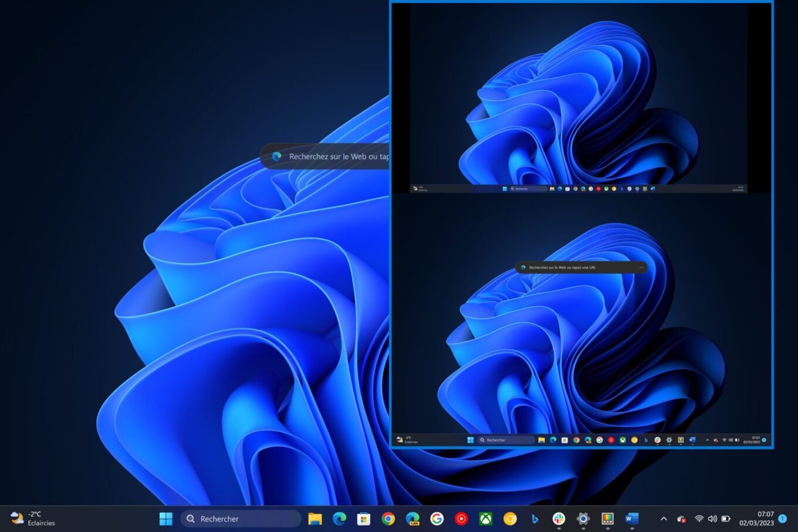This screenshot has width=798, height=532.
Task: Open notifications via the blue badge on main taskbar
Action: (x=782, y=519)
